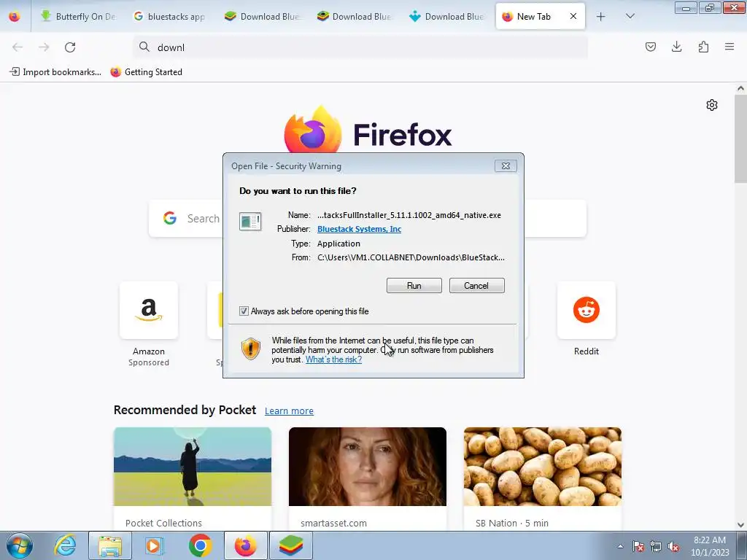Viewport: 747px width, 560px height.
Task: Open Windows Explorer from the taskbar
Action: pyautogui.click(x=110, y=545)
